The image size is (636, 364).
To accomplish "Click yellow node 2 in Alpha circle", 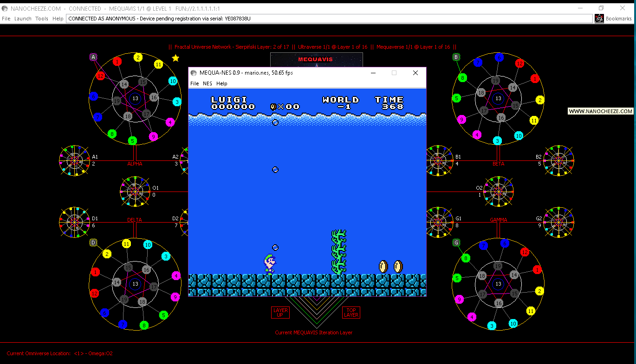I will (x=138, y=57).
